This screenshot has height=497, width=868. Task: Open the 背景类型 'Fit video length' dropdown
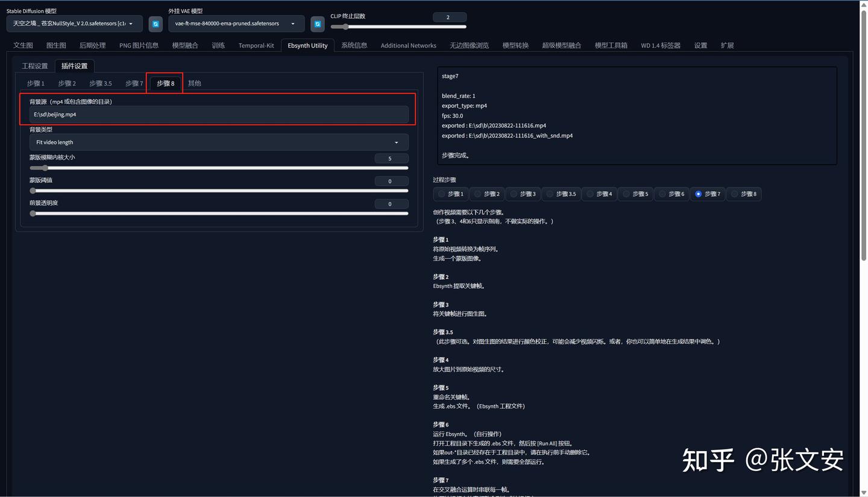[x=218, y=142]
